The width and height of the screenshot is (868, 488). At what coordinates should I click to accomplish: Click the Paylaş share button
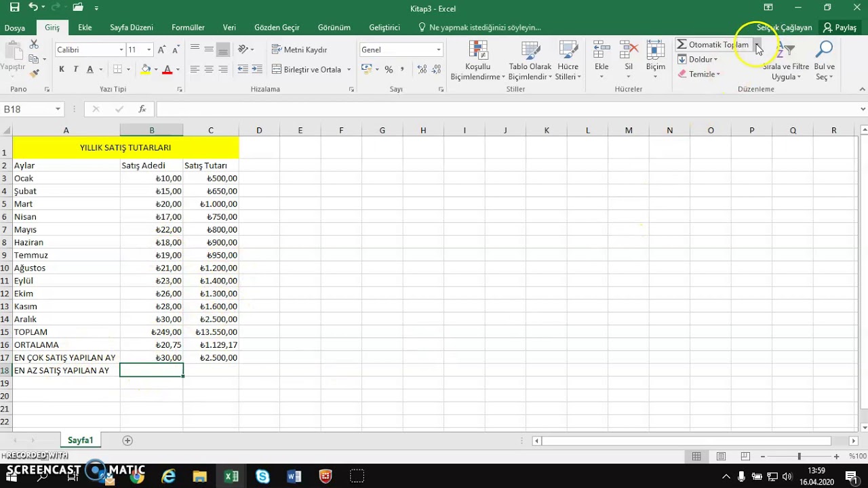click(x=840, y=28)
